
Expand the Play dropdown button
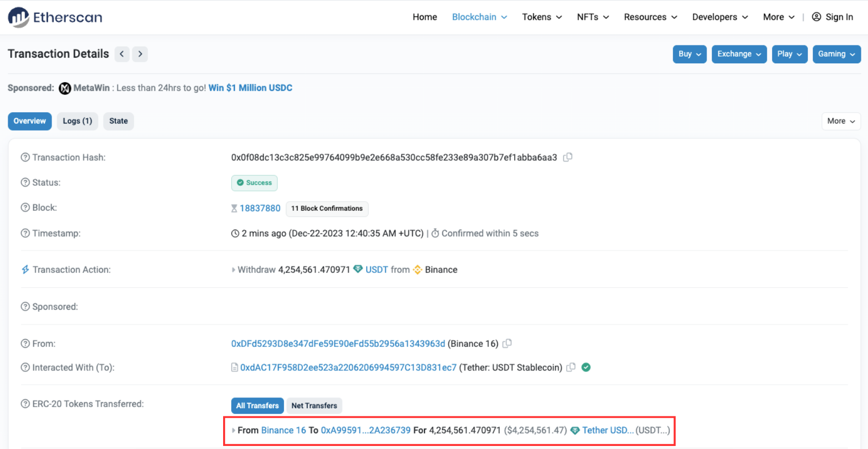tap(789, 54)
